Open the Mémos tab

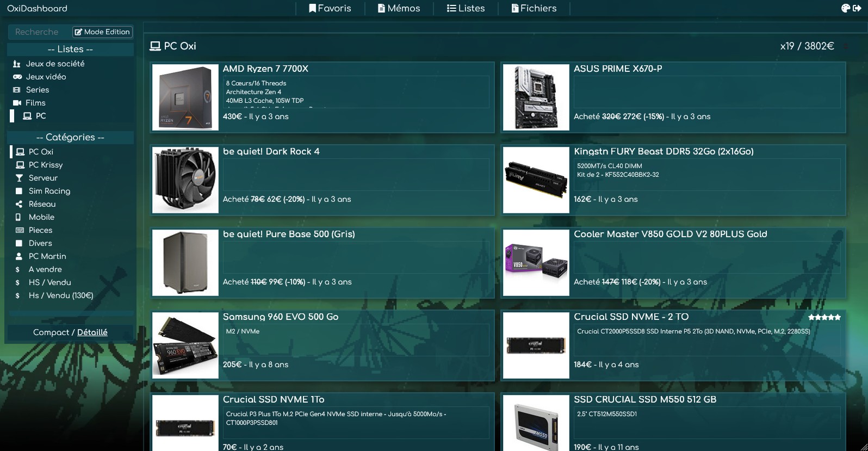click(x=399, y=8)
